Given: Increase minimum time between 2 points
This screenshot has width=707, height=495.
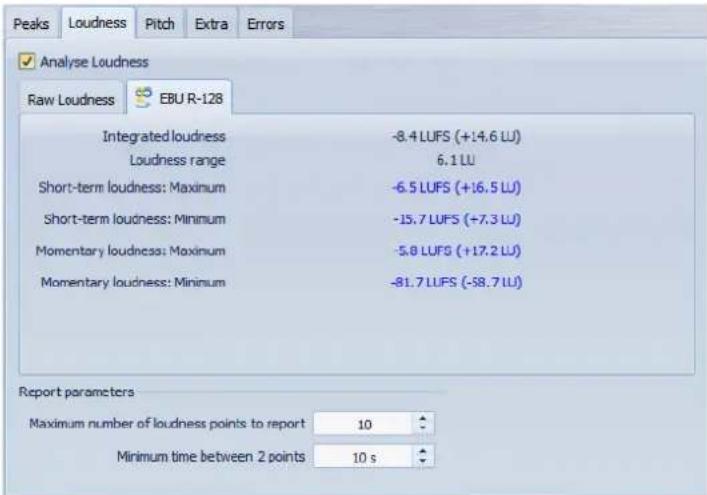Looking at the screenshot, I should pos(422,452).
